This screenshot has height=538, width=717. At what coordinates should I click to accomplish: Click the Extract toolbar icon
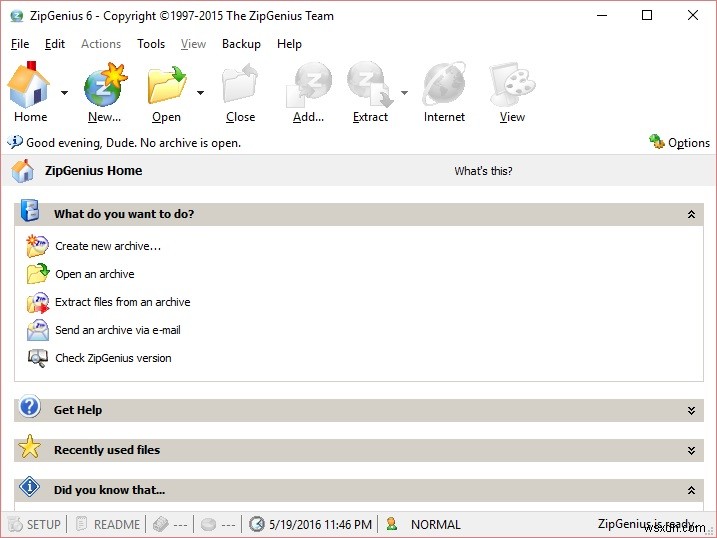[x=369, y=85]
